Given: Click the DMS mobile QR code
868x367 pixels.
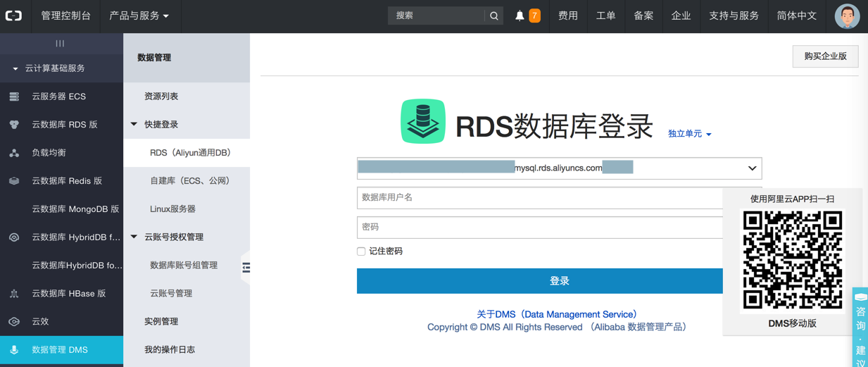Looking at the screenshot, I should point(793,260).
